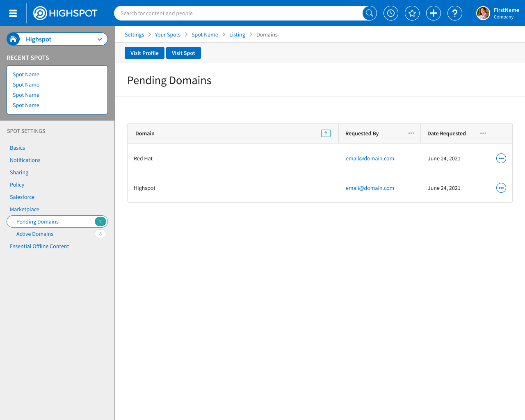Sort Domain column with arrow icon
Viewport: 525px width, 420px height.
pos(326,133)
